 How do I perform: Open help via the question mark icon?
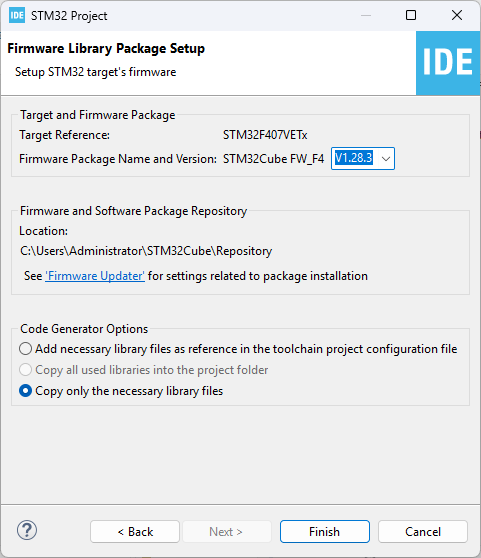coord(27,530)
